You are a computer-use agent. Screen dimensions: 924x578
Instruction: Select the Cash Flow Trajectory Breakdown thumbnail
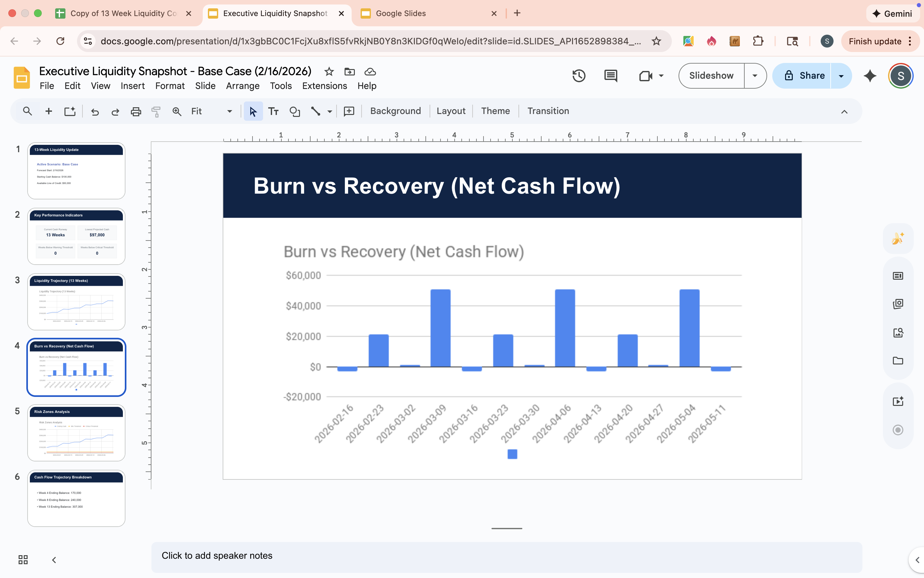tap(76, 498)
